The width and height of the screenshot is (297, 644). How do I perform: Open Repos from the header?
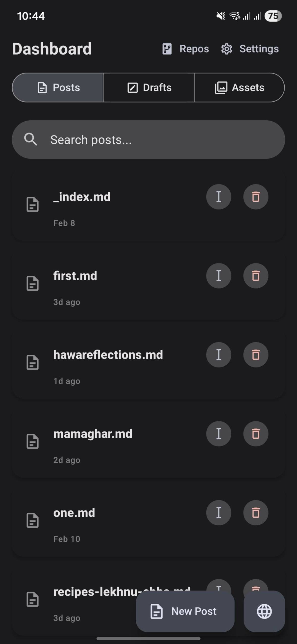185,49
